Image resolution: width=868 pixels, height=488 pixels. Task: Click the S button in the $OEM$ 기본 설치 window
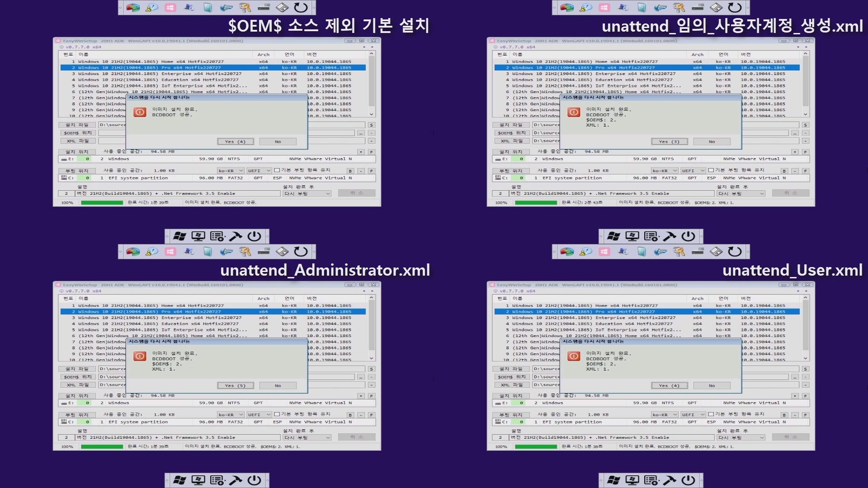(x=371, y=125)
